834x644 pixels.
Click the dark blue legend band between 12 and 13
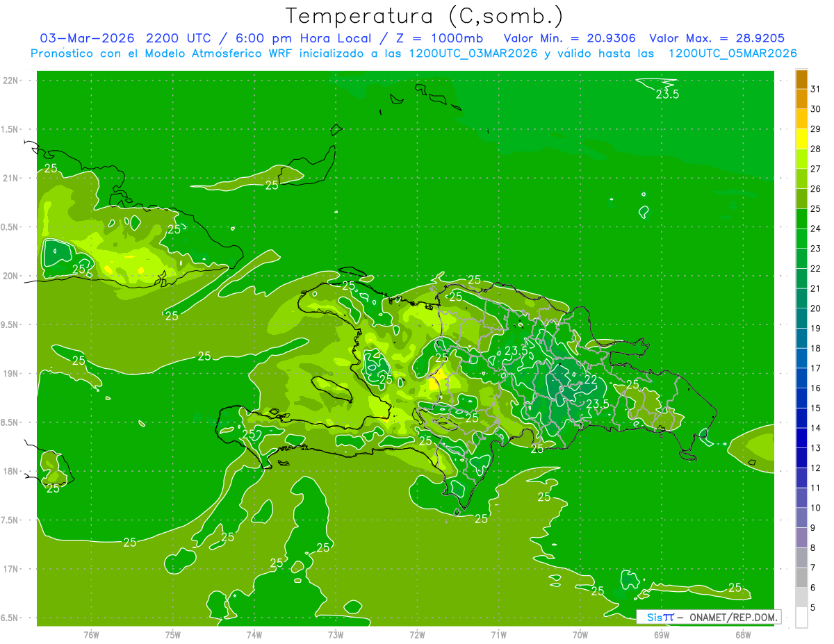pos(801,458)
